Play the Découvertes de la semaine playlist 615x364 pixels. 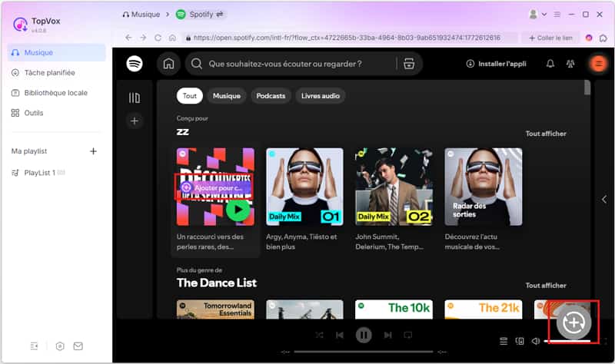[x=238, y=210]
